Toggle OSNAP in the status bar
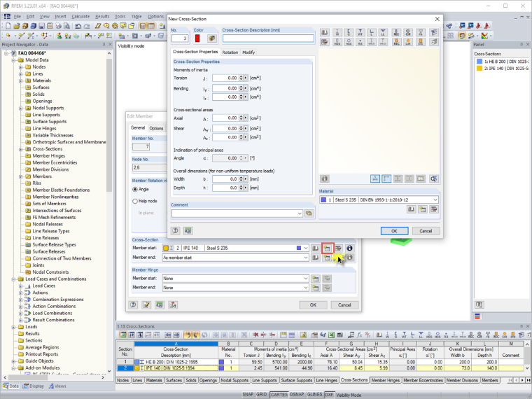Screen dimensions: 532x399 pyautogui.click(x=297, y=395)
